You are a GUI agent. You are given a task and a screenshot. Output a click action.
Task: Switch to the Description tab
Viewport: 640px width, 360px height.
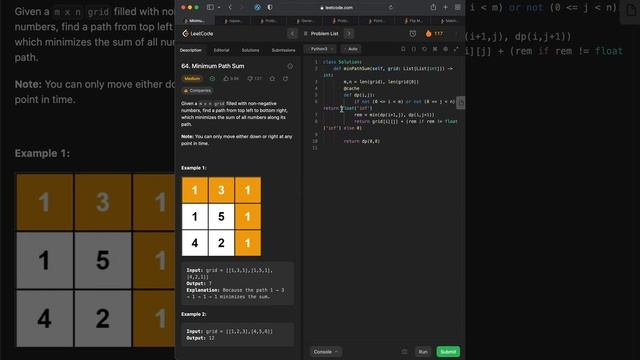pos(191,50)
